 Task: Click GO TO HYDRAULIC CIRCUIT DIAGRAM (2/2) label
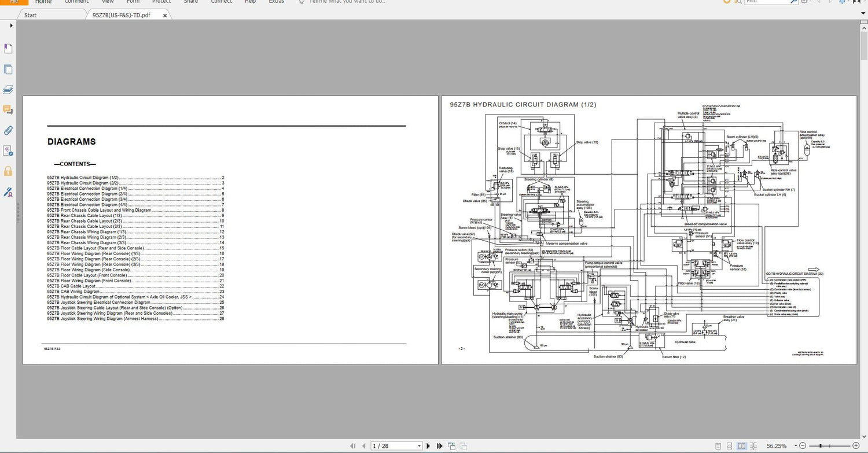pos(795,274)
